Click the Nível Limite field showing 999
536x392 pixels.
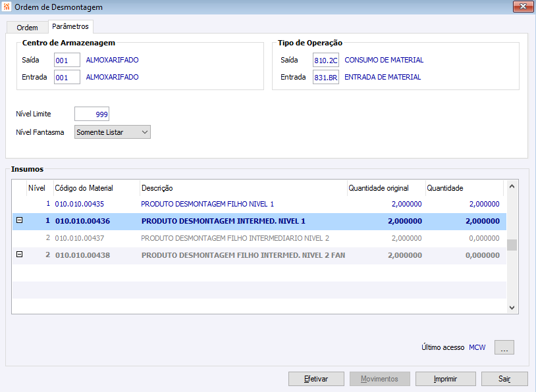pos(92,114)
